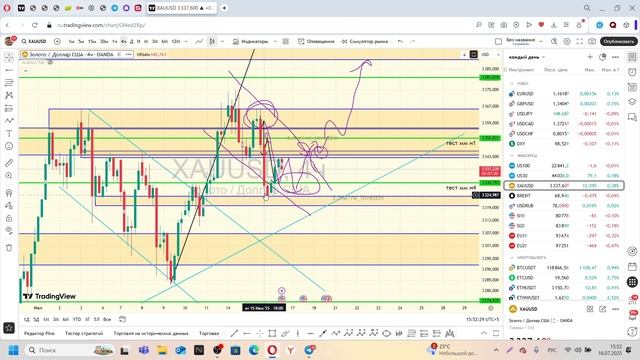Open the indicator templates grid icon

pyautogui.click(x=286, y=41)
